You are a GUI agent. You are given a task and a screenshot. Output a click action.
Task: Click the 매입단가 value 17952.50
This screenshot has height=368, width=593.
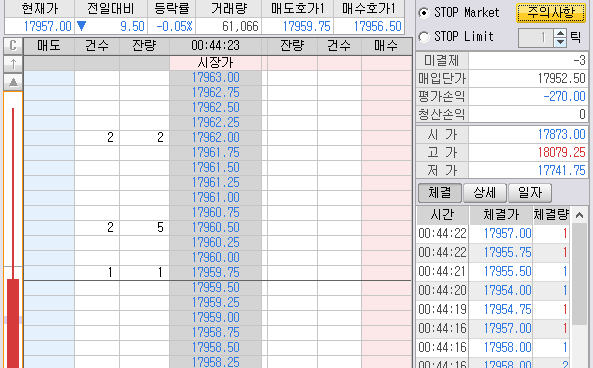point(562,79)
